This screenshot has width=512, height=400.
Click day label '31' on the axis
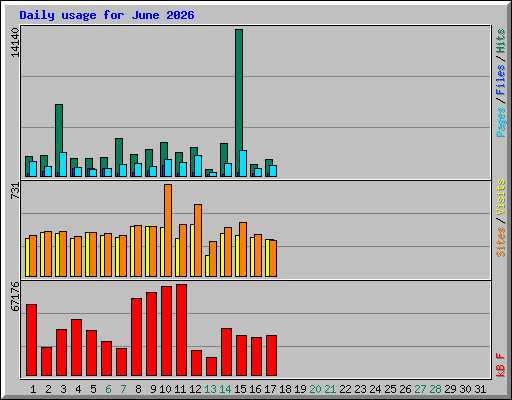[x=480, y=389]
